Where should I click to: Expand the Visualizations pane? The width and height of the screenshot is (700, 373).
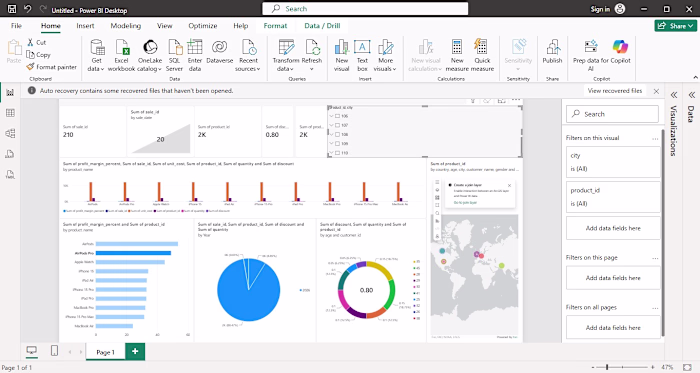click(674, 95)
